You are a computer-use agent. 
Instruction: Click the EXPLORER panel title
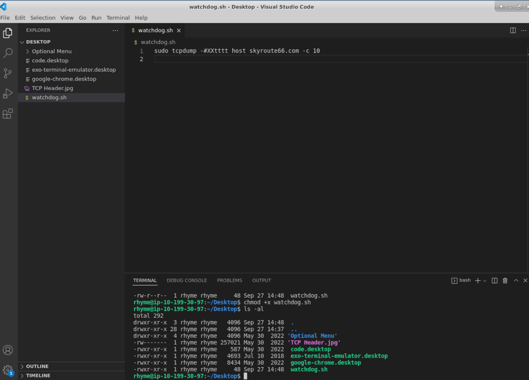pyautogui.click(x=38, y=30)
